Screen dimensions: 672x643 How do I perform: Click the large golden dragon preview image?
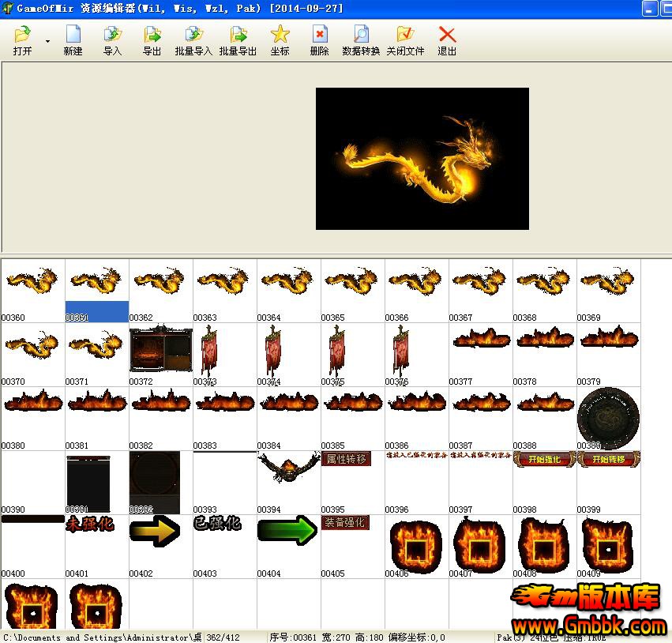[422, 159]
